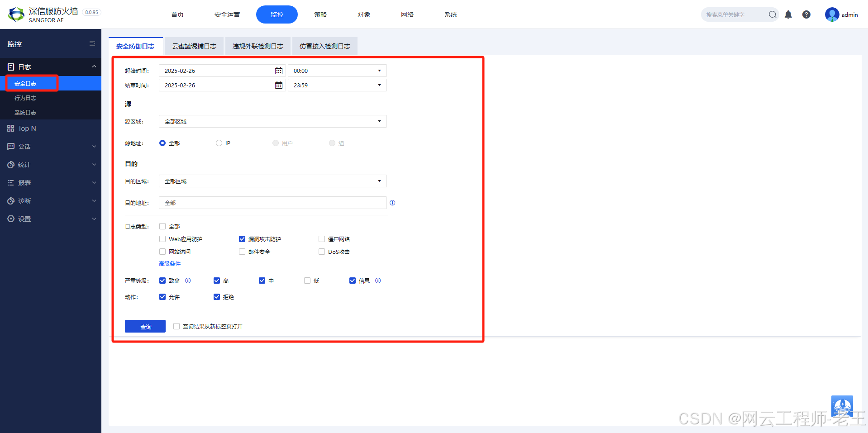
Task: Uncheck the 致命 severity checkbox
Action: tap(162, 281)
